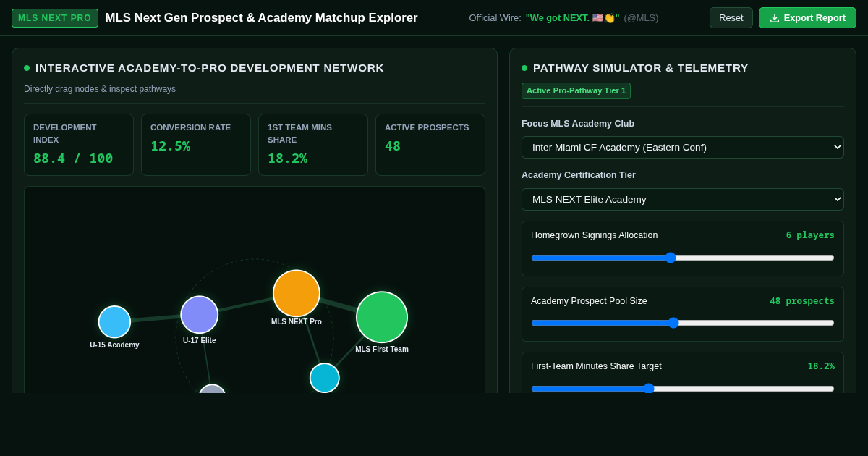This screenshot has width=868, height=456.
Task: Open the Focus MLS Academy Club dropdown
Action: [683, 147]
